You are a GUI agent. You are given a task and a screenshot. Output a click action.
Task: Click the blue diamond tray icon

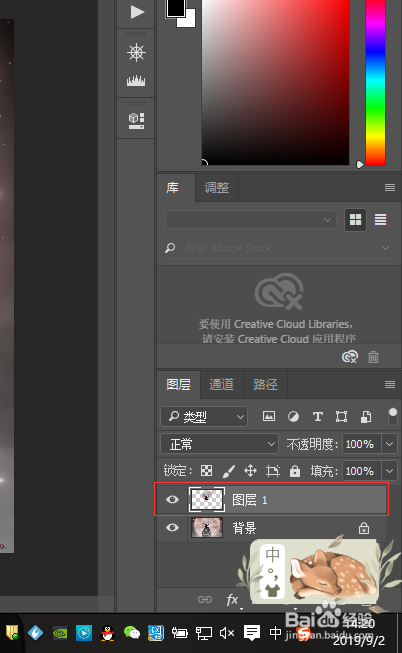click(35, 633)
